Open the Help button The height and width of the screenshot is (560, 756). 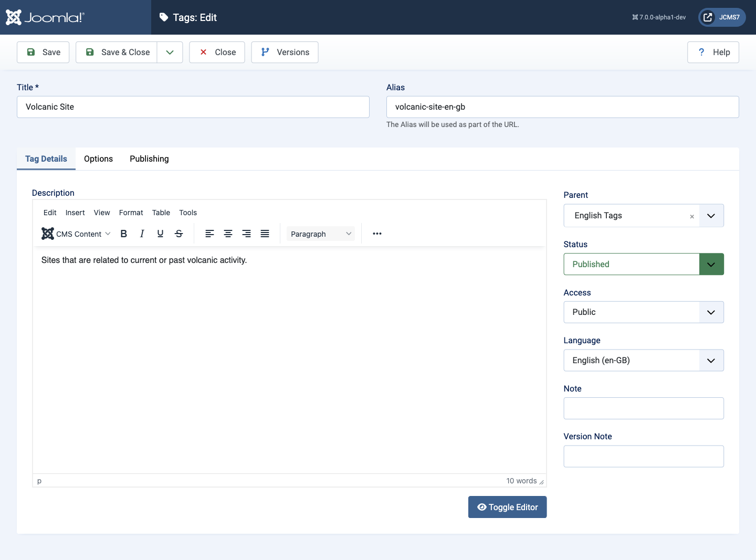pos(713,52)
